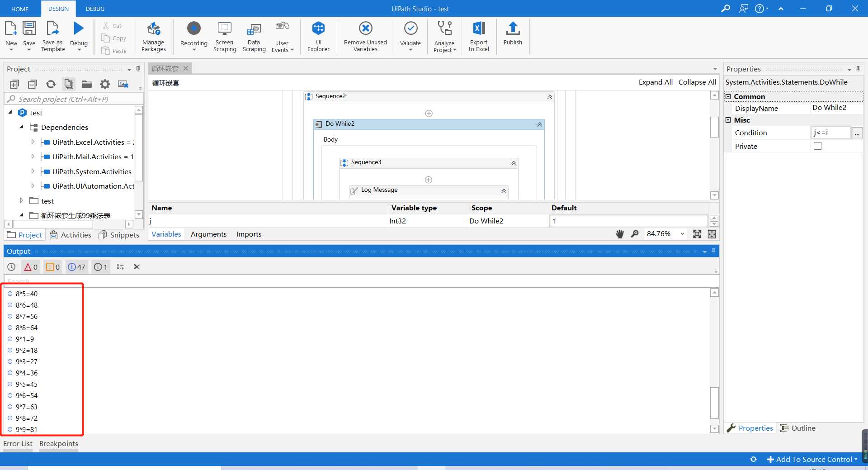The width and height of the screenshot is (868, 470).
Task: Open the Error List panel
Action: [18, 443]
